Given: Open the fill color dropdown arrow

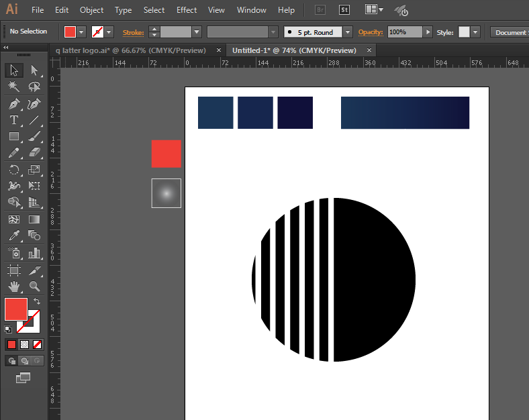Looking at the screenshot, I should click(82, 32).
